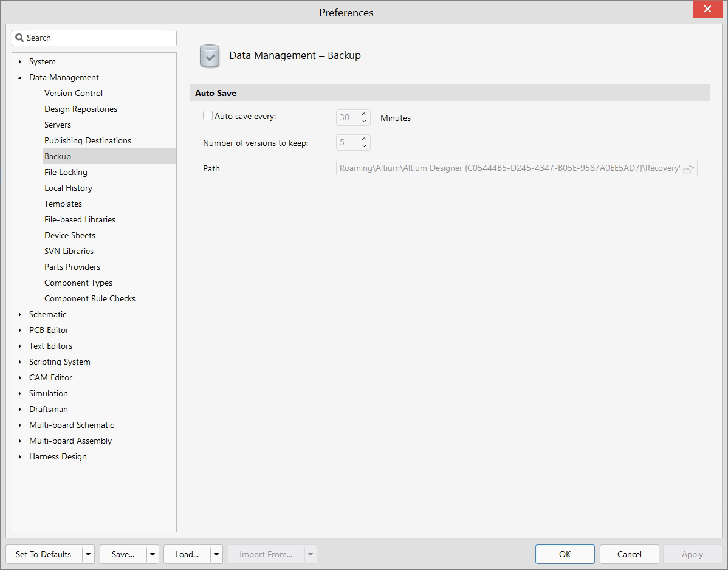Decrease number of versions to keep

pyautogui.click(x=365, y=146)
